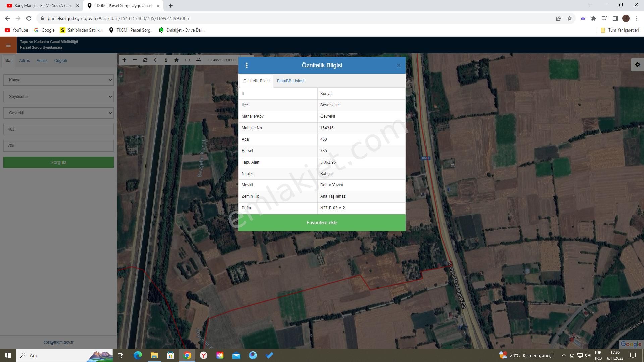
Task: Open map settings gear icon
Action: (x=638, y=65)
